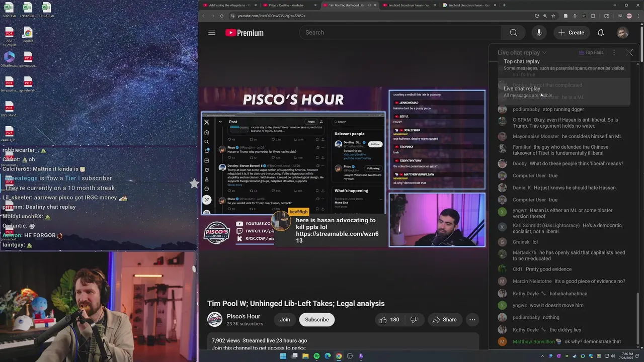Viewport: 644px width, 362px height.
Task: Click the star icon on the stream overlay
Action: point(194,184)
